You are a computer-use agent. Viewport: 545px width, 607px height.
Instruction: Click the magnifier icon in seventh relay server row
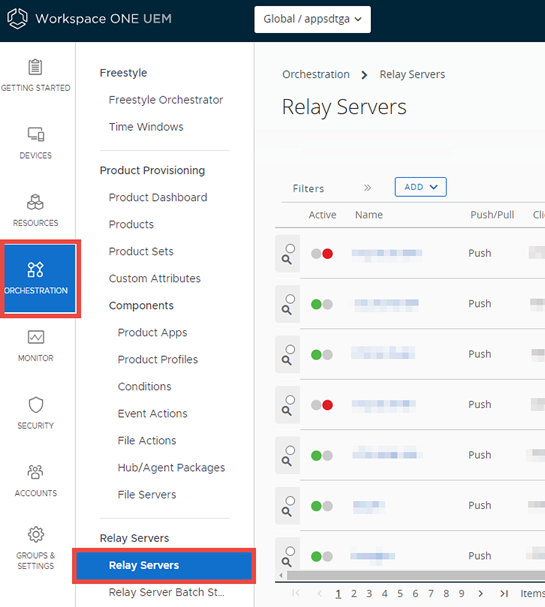286,562
